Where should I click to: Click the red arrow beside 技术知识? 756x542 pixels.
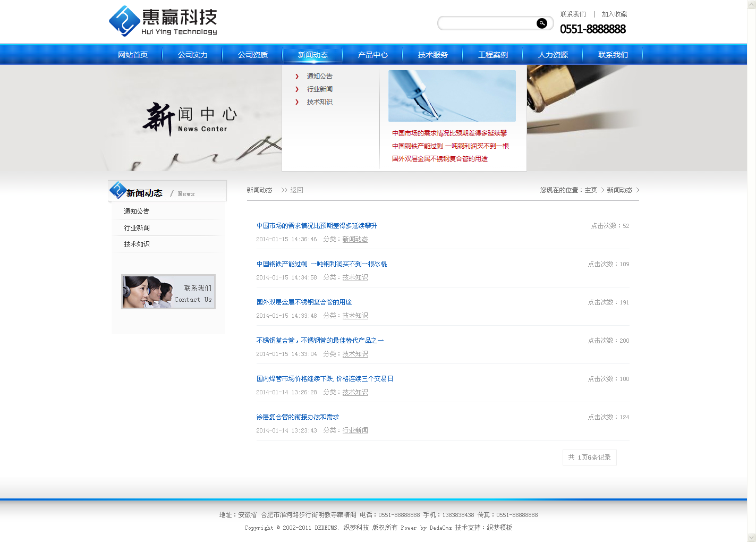(x=297, y=102)
